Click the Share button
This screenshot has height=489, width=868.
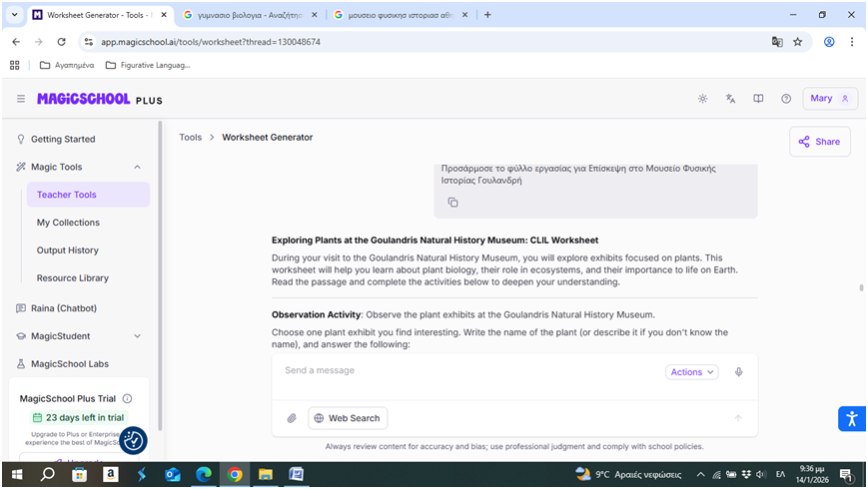[x=819, y=142]
